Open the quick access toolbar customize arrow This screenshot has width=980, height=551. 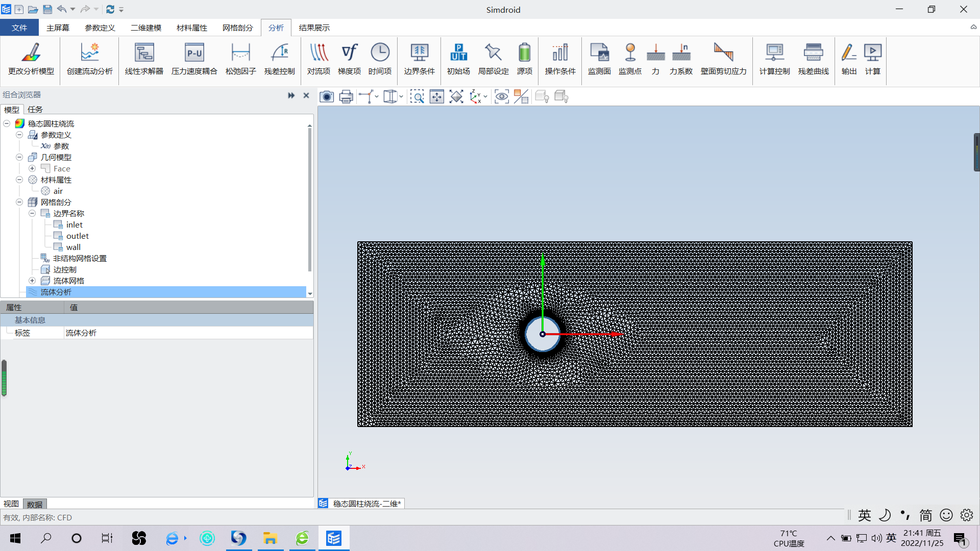click(121, 10)
